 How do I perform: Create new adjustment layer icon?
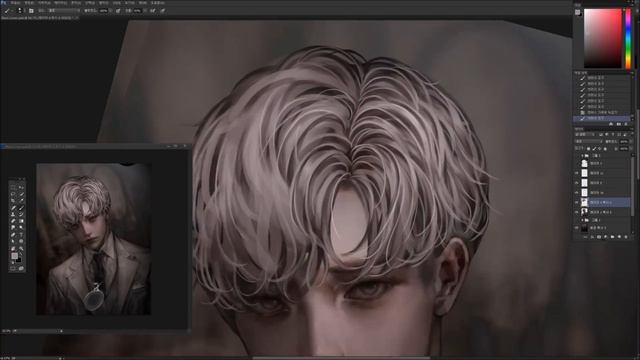point(606,236)
